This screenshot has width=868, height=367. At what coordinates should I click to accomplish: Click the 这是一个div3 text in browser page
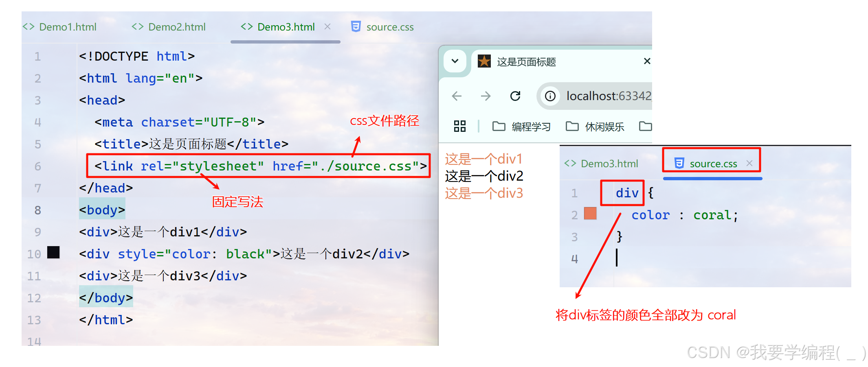pyautogui.click(x=484, y=193)
